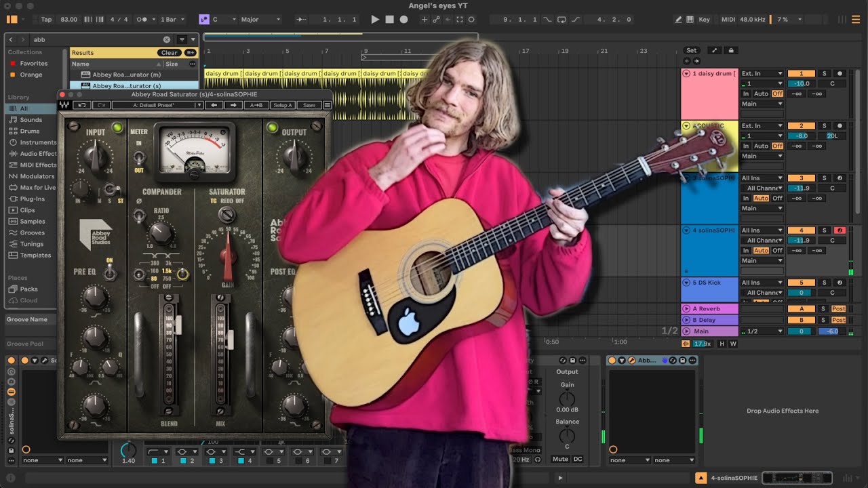Click the A→B copy button

[x=256, y=105]
